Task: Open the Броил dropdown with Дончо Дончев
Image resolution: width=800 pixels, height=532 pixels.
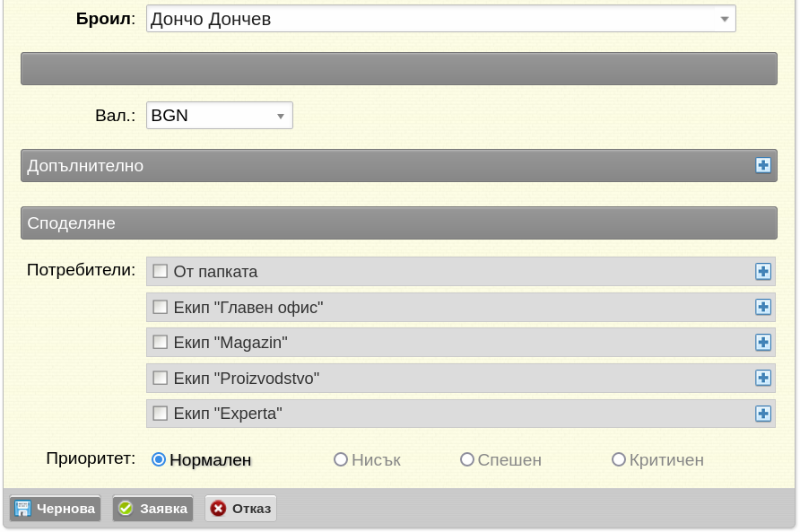Action: pos(441,19)
